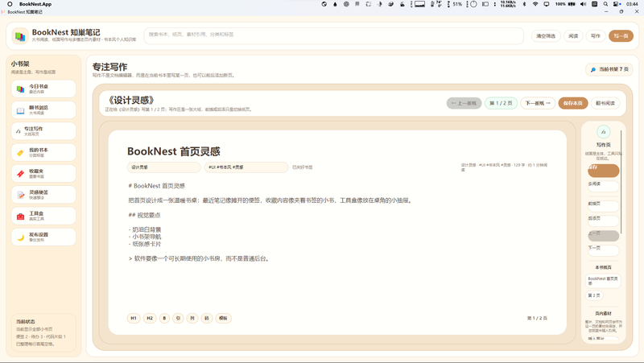Click the BookNest app logo icon
Screen dimensions: 644x363
pos(19,36)
